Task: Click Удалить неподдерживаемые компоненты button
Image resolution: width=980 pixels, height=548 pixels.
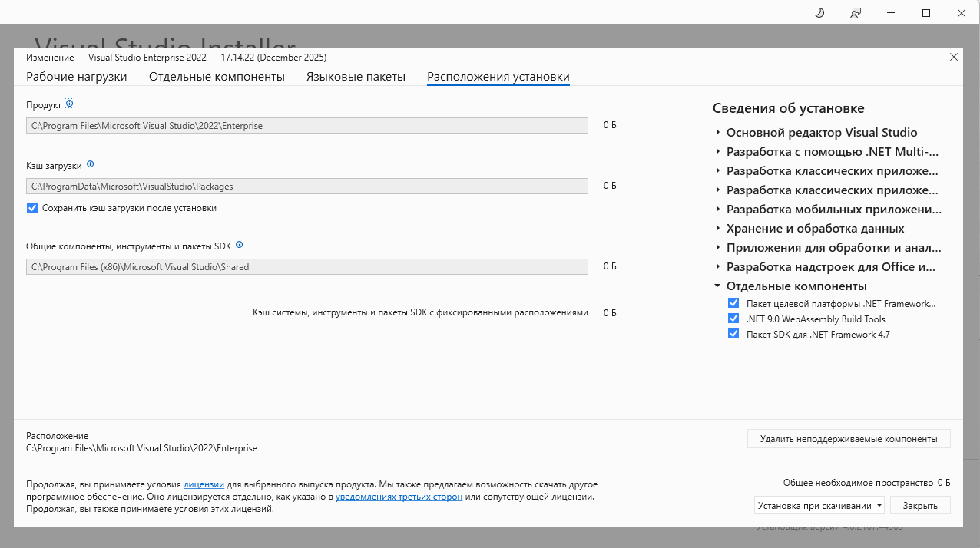Action: [x=849, y=439]
